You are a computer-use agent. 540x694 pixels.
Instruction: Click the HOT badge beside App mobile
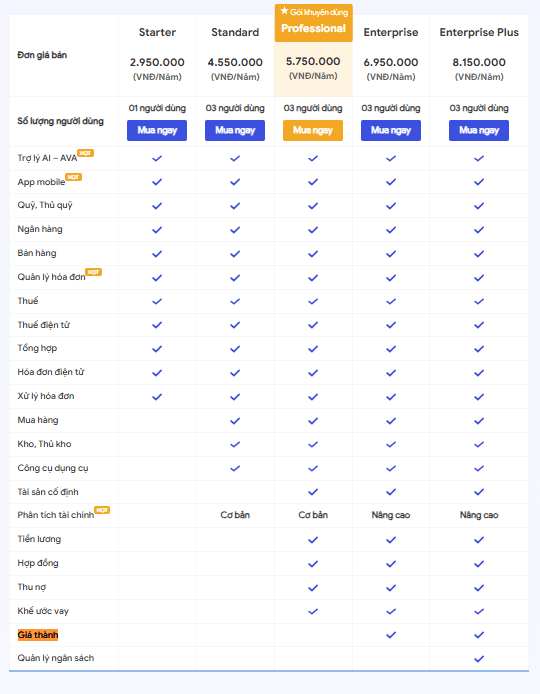pyautogui.click(x=73, y=177)
